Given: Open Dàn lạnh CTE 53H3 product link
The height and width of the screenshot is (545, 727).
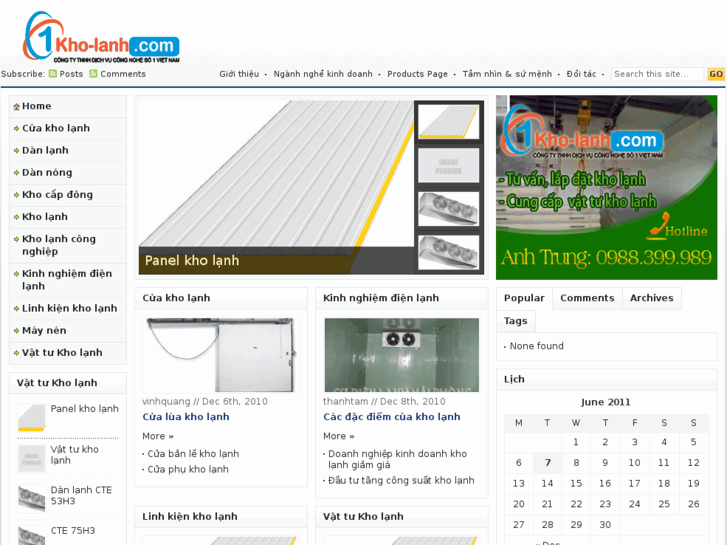Looking at the screenshot, I should pyautogui.click(x=81, y=495).
